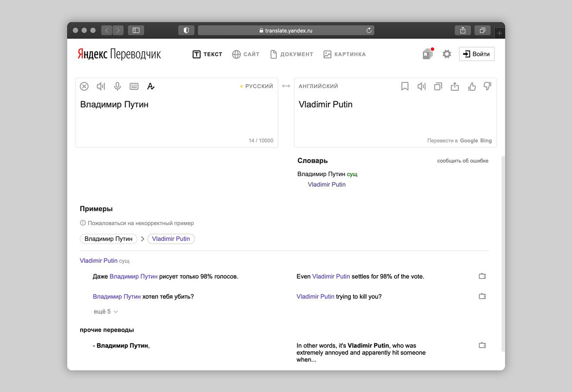Switch to the Сайт tab
Viewport: 572px width, 392px height.
pos(246,54)
